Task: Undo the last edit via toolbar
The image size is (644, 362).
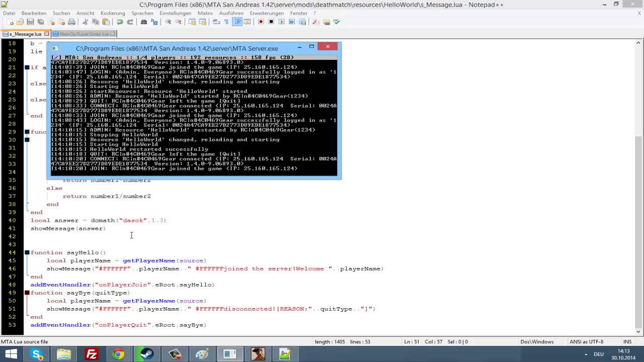Action: [x=120, y=22]
